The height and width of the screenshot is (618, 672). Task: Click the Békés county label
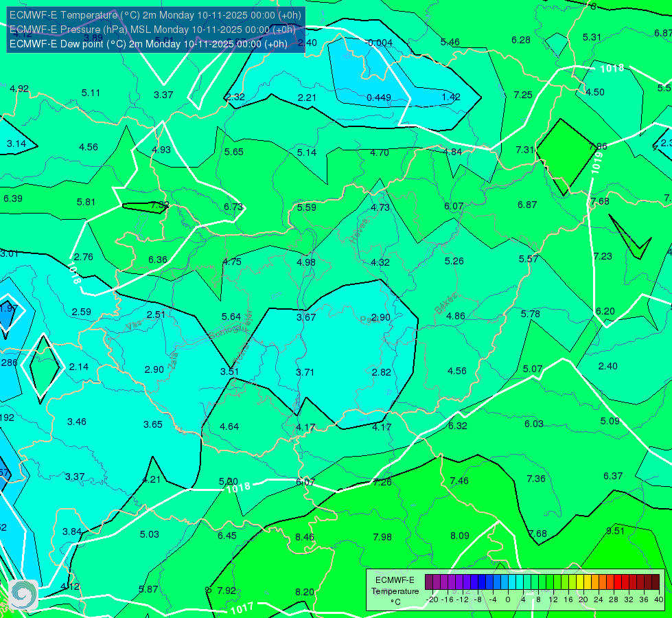point(447,304)
